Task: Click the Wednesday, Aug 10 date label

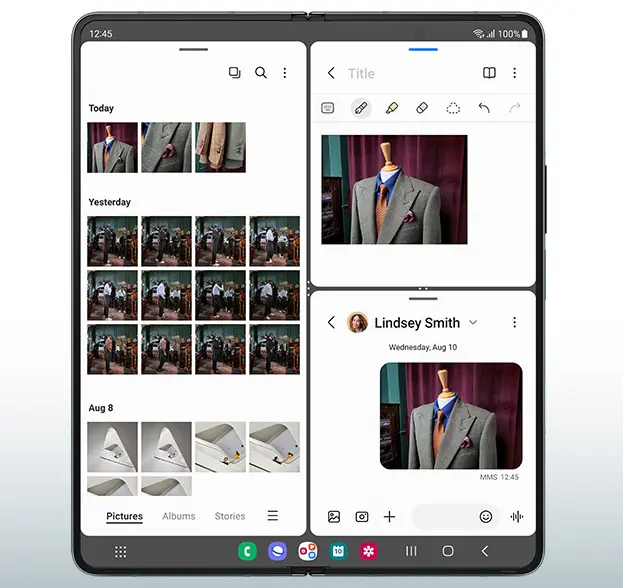Action: [x=423, y=347]
